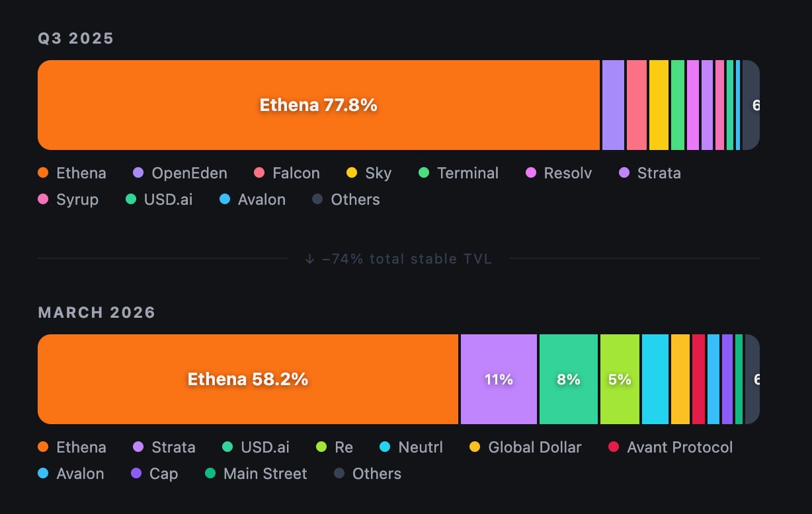Click the Cap legend color dot
The image size is (812, 514).
coord(137,474)
